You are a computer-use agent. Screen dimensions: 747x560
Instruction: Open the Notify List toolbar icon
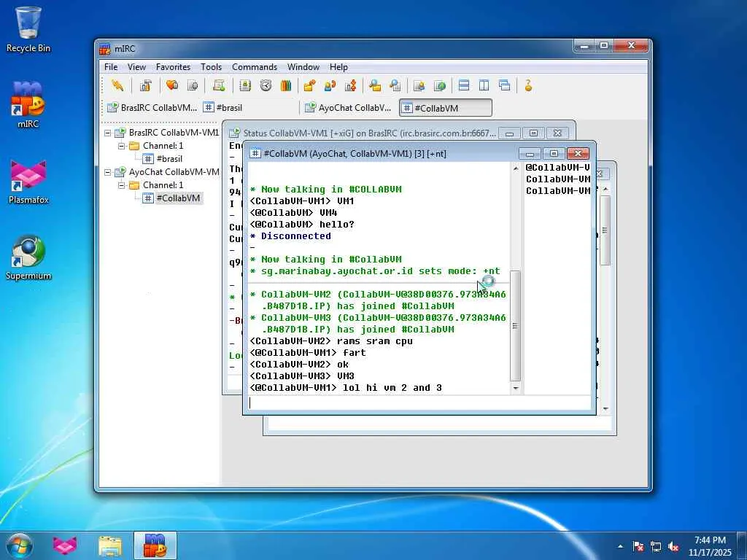[x=419, y=86]
